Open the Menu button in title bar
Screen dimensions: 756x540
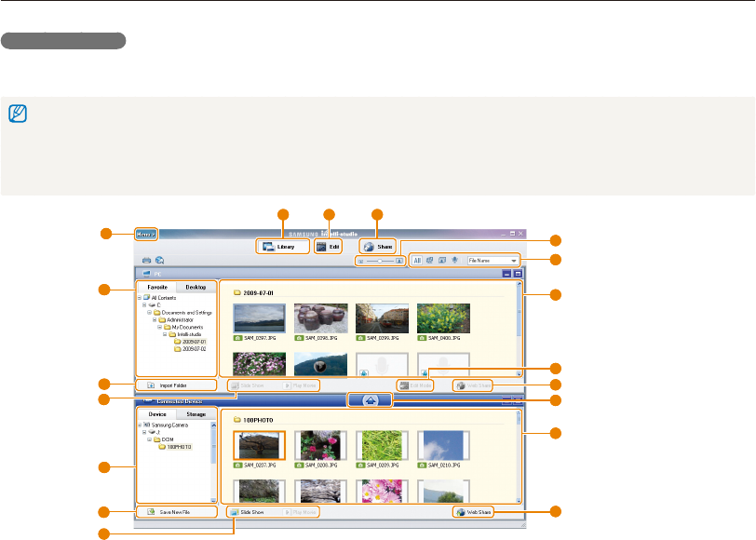pos(146,235)
